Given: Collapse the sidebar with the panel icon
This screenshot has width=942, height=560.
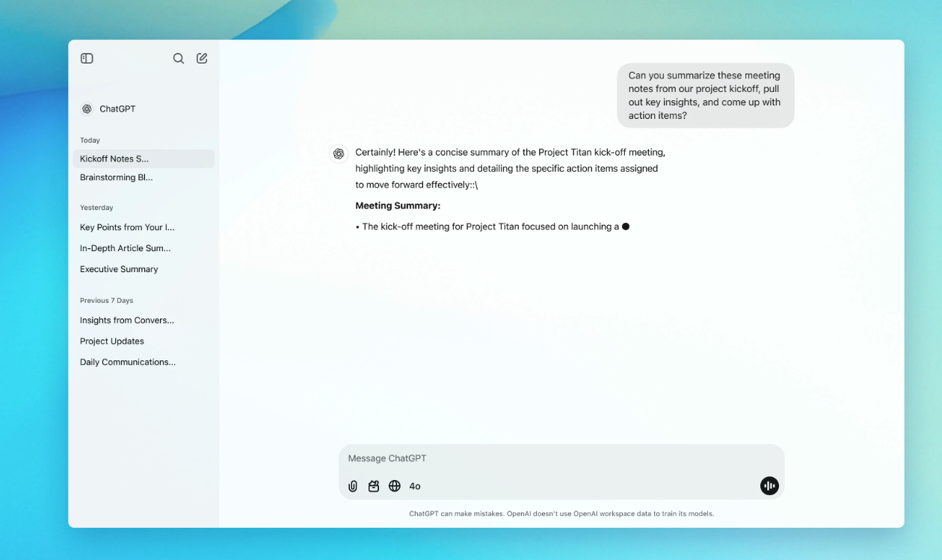Looking at the screenshot, I should point(87,58).
